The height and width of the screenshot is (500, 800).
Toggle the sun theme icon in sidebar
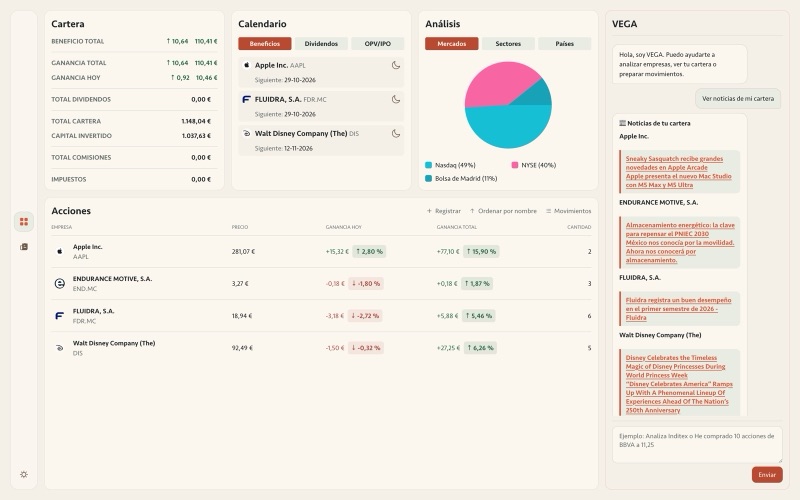[x=23, y=474]
